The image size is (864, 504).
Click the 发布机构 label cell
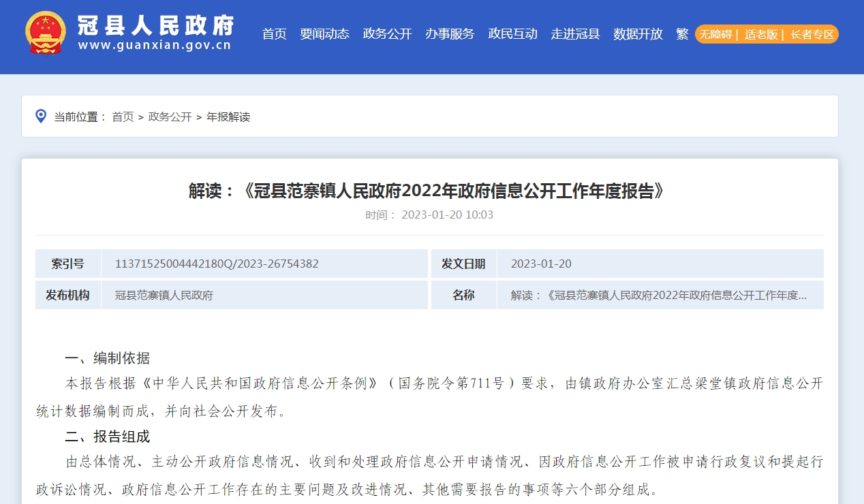tap(68, 295)
